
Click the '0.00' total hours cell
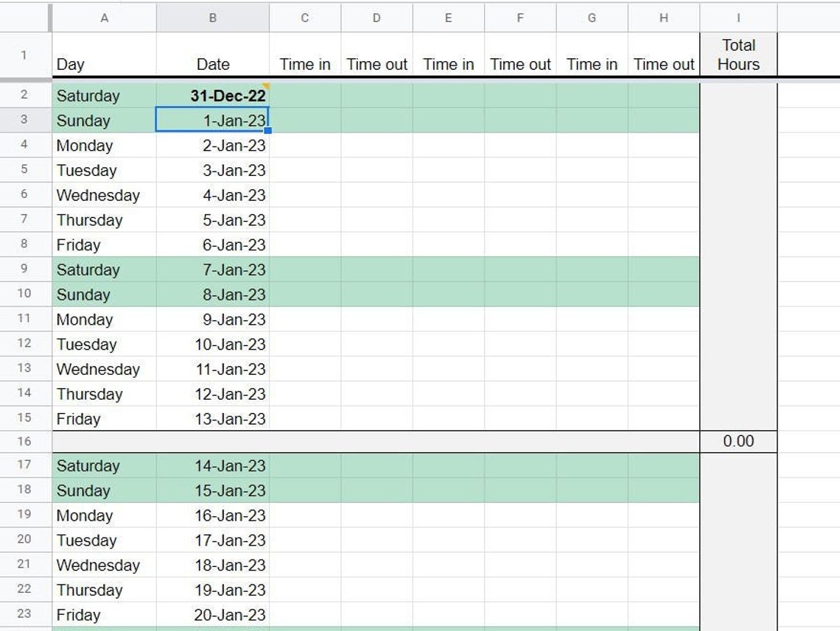point(738,441)
